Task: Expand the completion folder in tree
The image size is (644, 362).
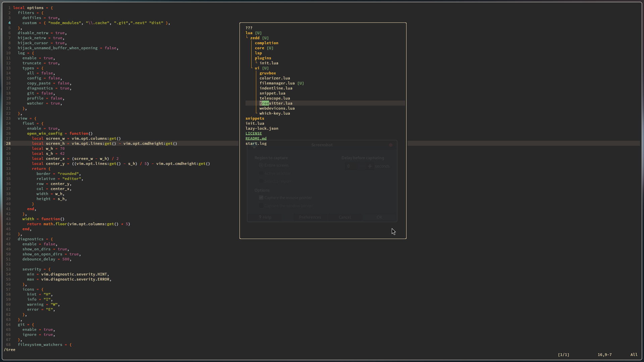Action: click(x=266, y=43)
